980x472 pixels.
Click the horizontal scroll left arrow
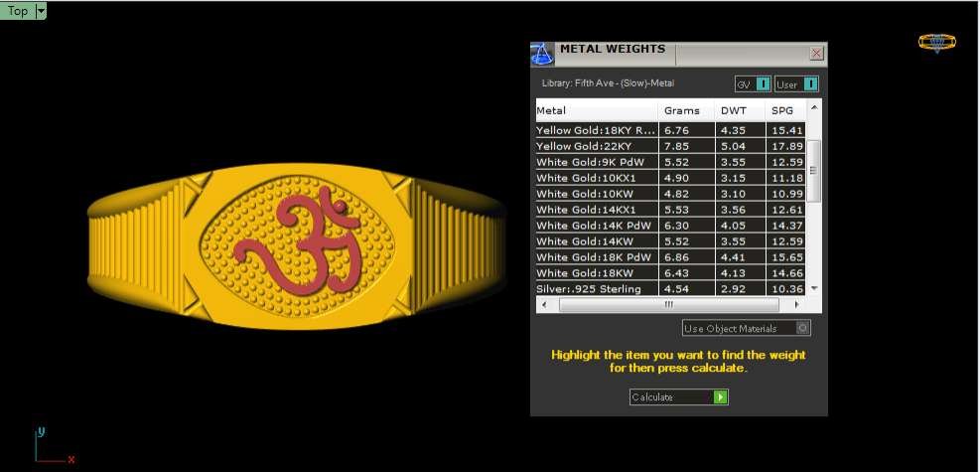coord(543,304)
